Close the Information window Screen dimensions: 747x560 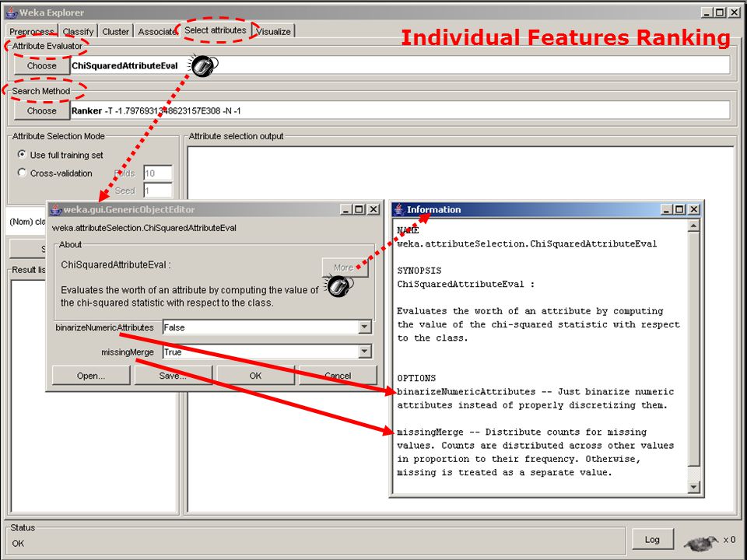[694, 209]
